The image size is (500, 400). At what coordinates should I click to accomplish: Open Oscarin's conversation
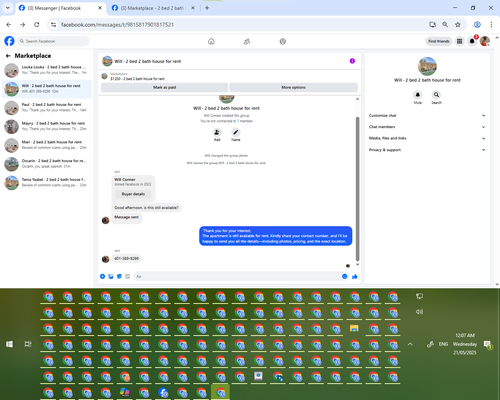(47, 163)
